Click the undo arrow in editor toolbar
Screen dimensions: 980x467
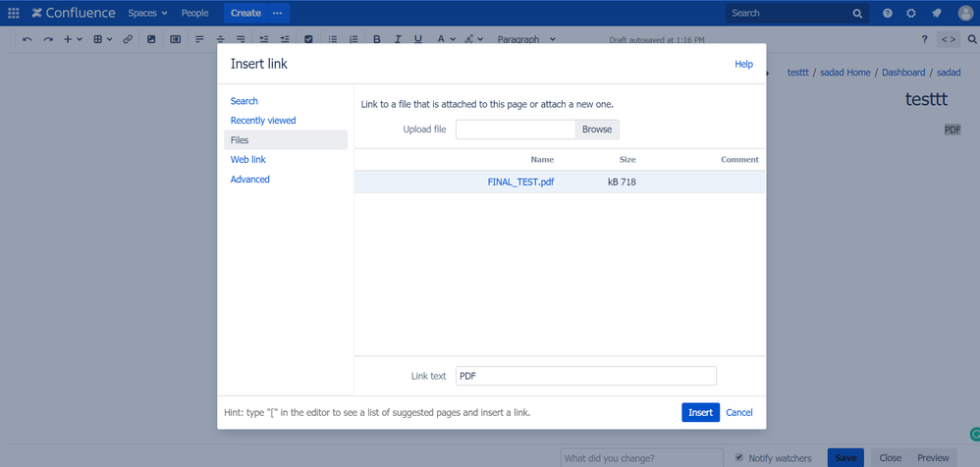click(27, 39)
